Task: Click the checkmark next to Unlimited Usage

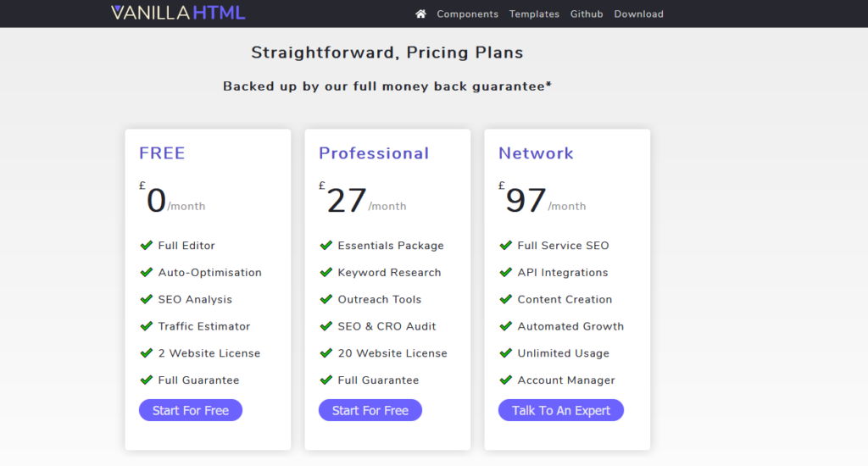Action: point(505,353)
